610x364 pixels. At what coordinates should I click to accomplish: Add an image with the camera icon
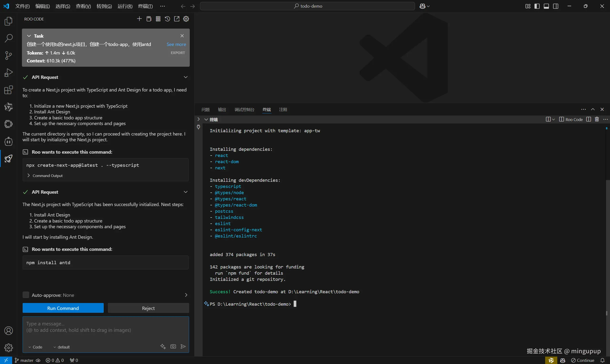(x=173, y=346)
